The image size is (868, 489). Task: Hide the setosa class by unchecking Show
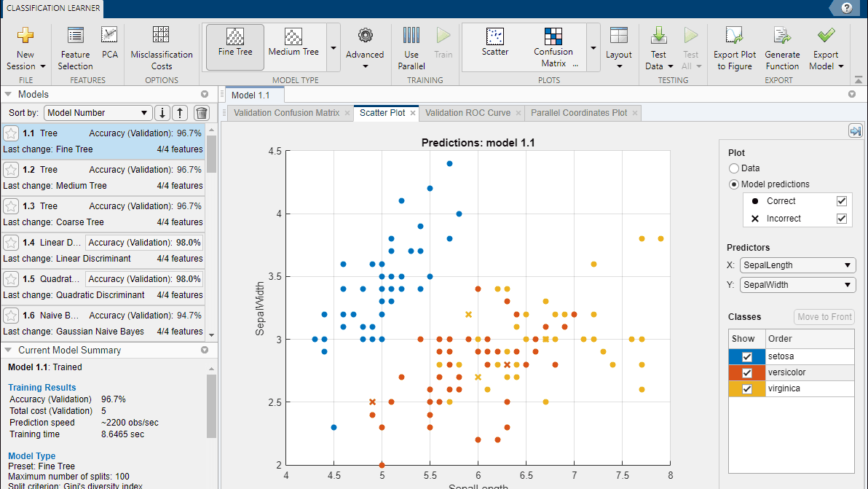pos(746,356)
